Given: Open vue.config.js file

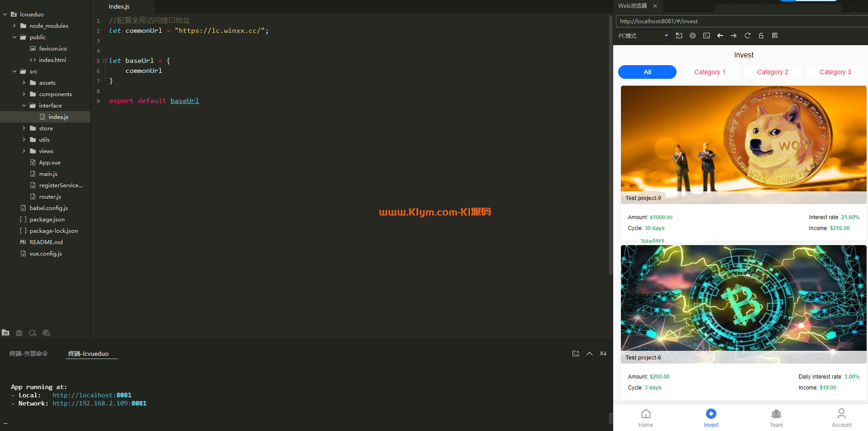Looking at the screenshot, I should [45, 254].
